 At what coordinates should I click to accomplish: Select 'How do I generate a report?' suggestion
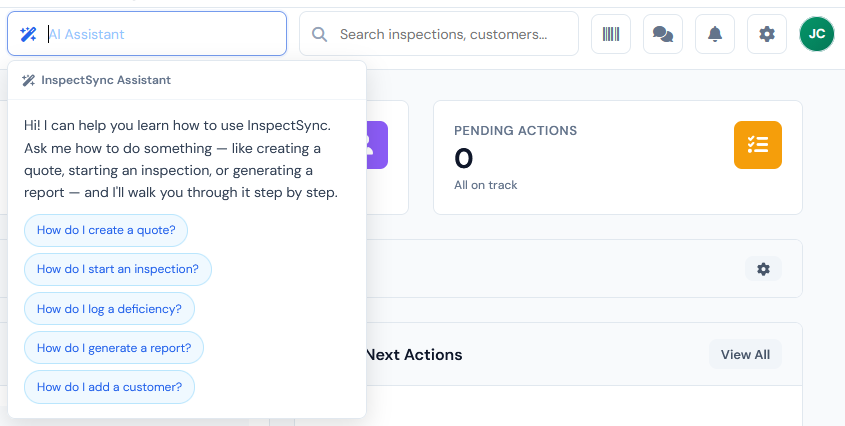click(114, 348)
